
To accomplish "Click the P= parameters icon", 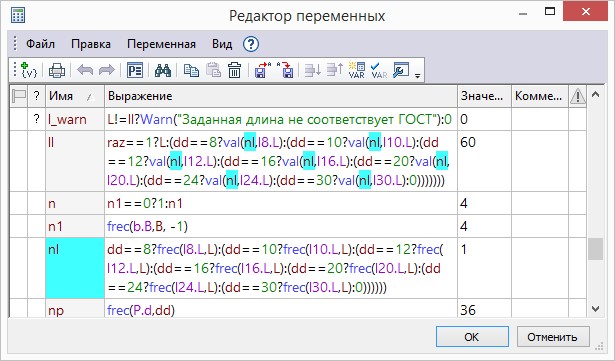I will tap(135, 71).
